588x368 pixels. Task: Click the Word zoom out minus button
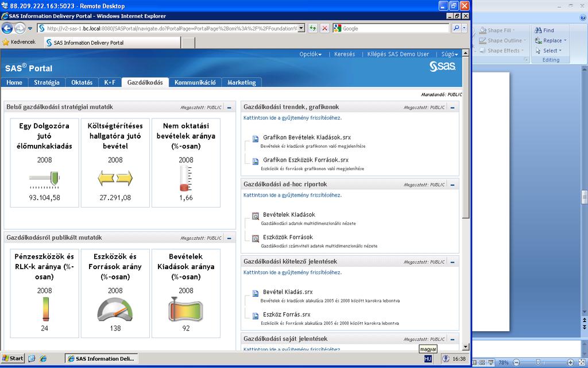(x=516, y=362)
